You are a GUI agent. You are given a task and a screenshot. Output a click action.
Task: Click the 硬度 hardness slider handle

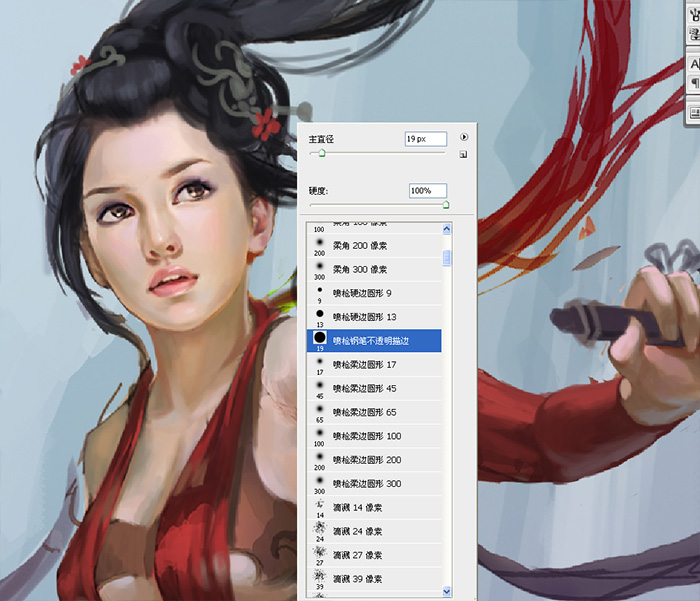coord(446,205)
